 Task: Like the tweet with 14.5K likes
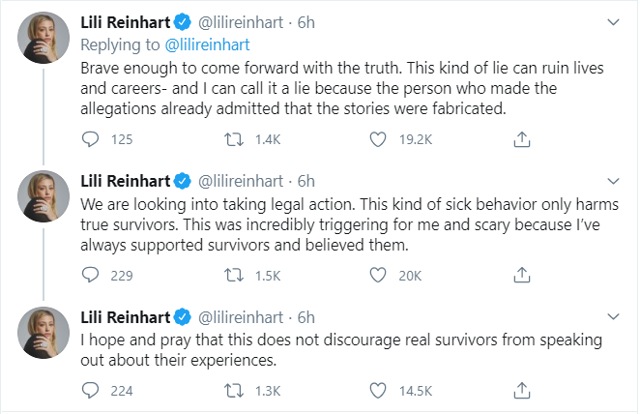coord(378,391)
